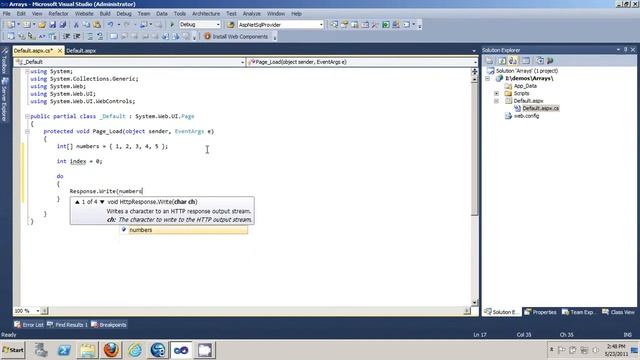
Task: Open the _Default class dropdown
Action: (x=129, y=62)
